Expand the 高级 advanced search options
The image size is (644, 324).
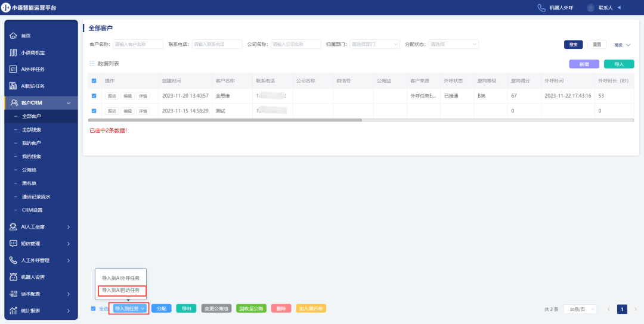[x=622, y=45]
